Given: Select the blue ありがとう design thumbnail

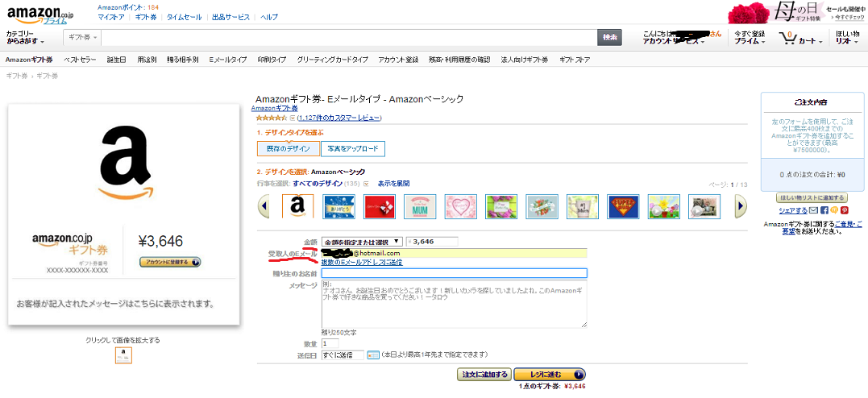Looking at the screenshot, I should click(338, 206).
